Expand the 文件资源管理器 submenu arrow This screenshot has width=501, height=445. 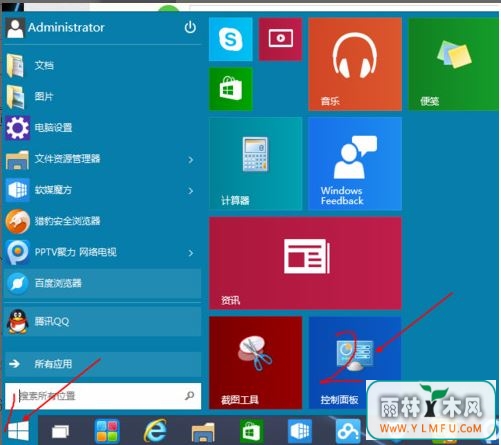[191, 160]
